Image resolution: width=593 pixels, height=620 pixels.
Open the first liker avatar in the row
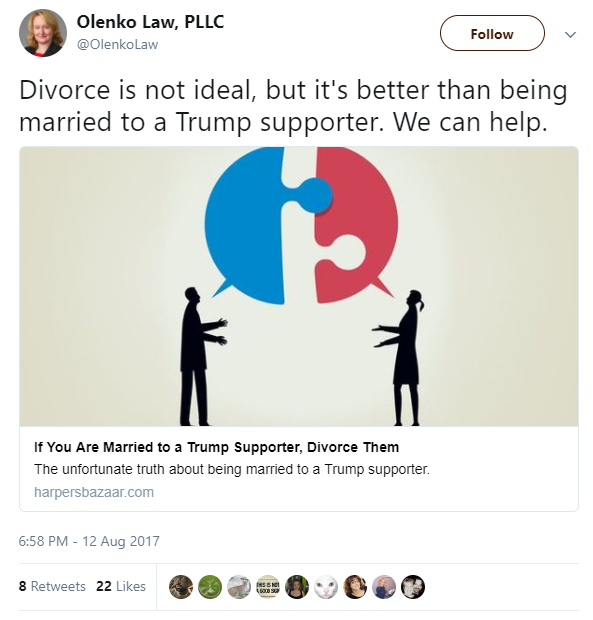point(181,586)
